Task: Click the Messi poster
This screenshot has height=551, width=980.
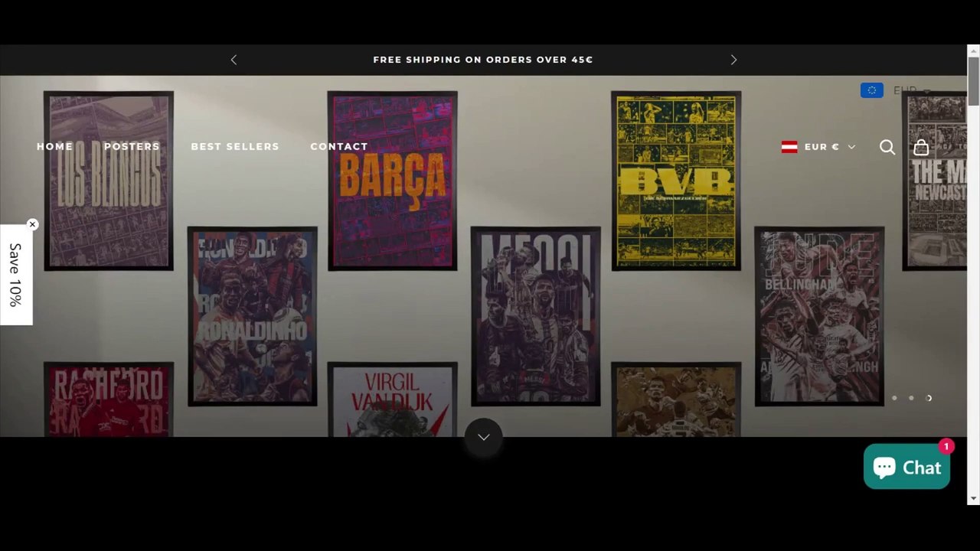Action: (536, 316)
